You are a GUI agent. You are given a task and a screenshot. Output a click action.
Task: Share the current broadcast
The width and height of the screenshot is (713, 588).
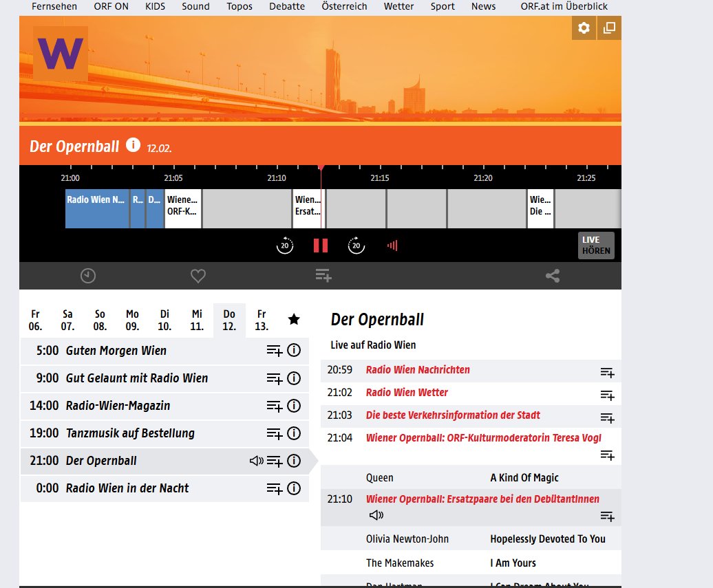553,276
